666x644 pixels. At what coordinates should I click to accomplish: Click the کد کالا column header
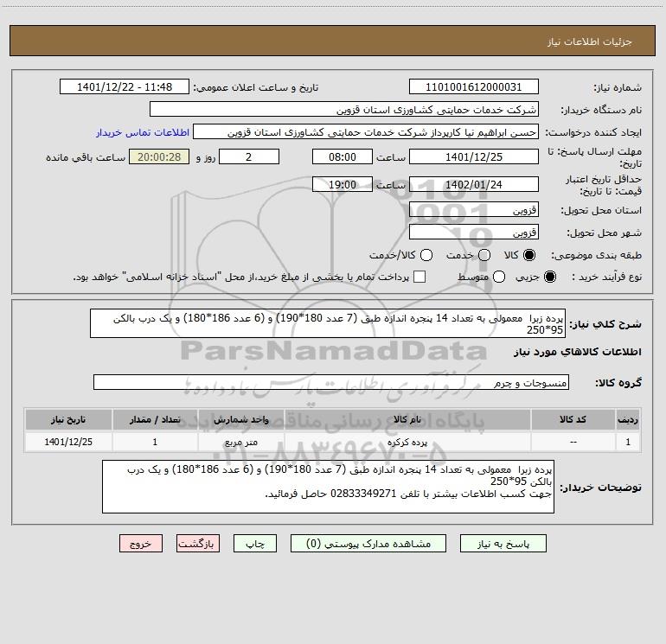tap(573, 419)
